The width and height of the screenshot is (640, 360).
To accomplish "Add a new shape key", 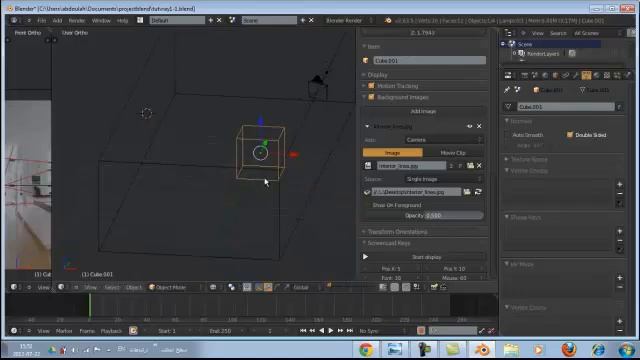I will click(620, 231).
